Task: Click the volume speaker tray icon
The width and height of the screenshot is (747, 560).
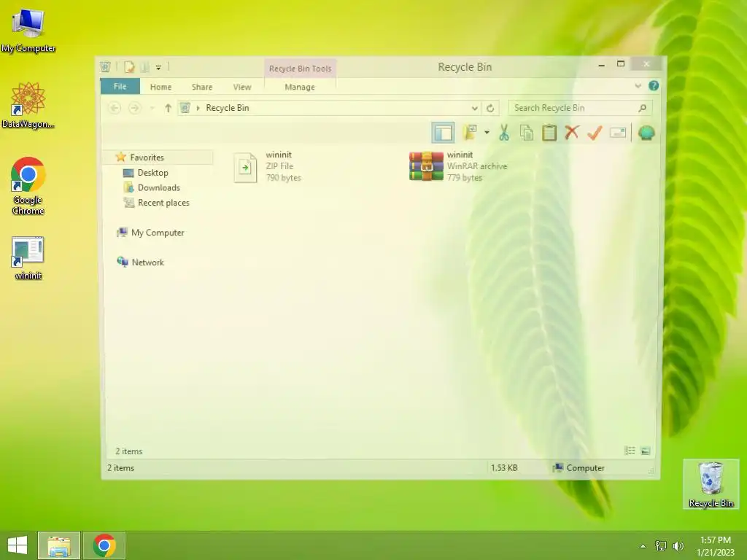Action: (x=678, y=546)
